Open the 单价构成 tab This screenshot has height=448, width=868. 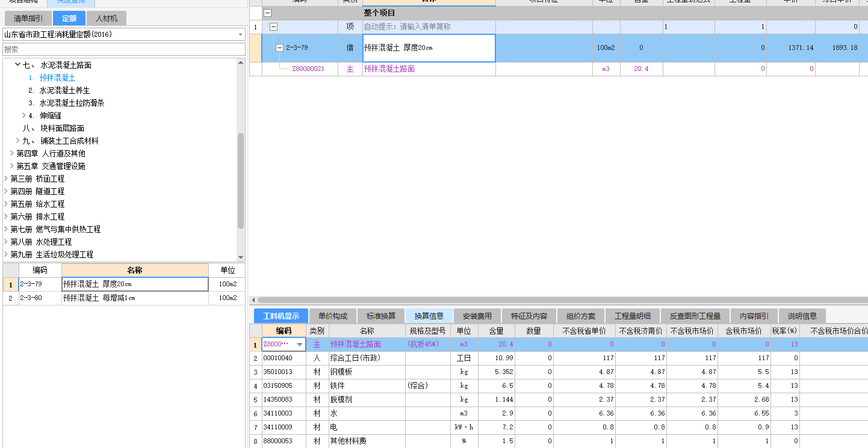point(333,316)
